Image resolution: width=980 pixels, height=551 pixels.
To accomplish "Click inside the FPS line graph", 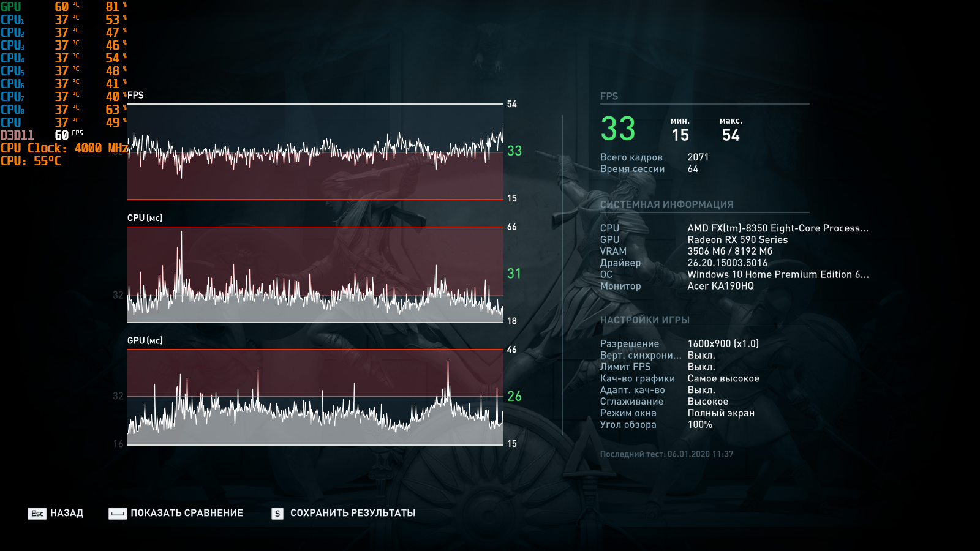I will click(315, 152).
